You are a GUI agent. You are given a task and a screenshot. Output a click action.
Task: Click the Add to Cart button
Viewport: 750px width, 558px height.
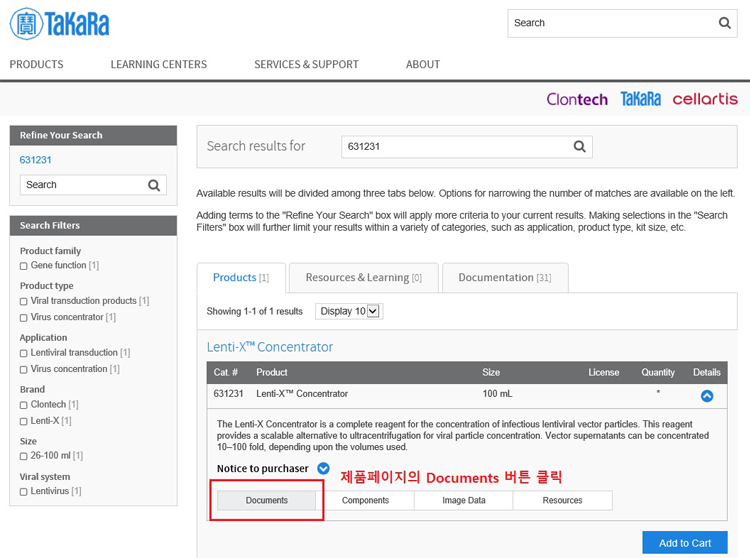pyautogui.click(x=685, y=543)
